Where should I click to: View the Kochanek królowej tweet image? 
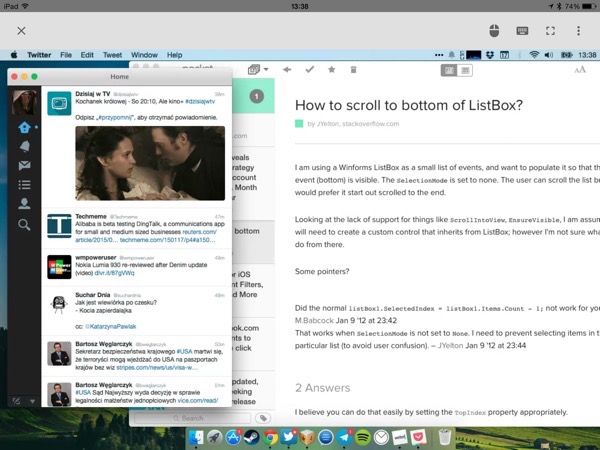150,163
